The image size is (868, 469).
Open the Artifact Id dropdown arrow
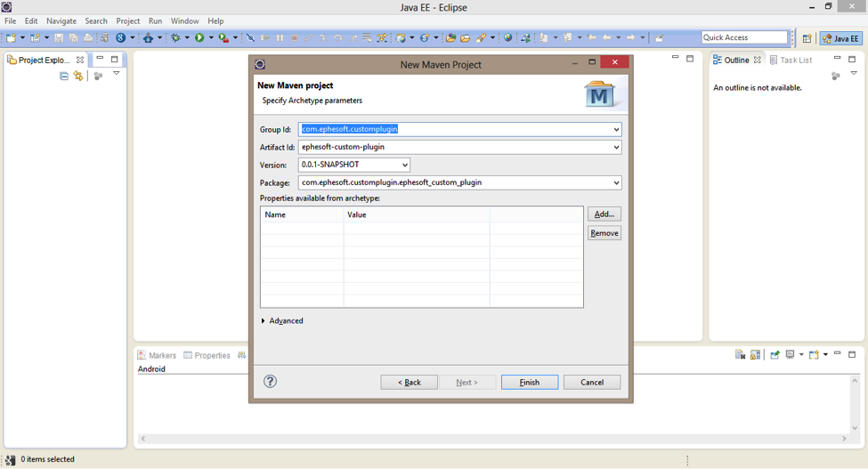[616, 147]
